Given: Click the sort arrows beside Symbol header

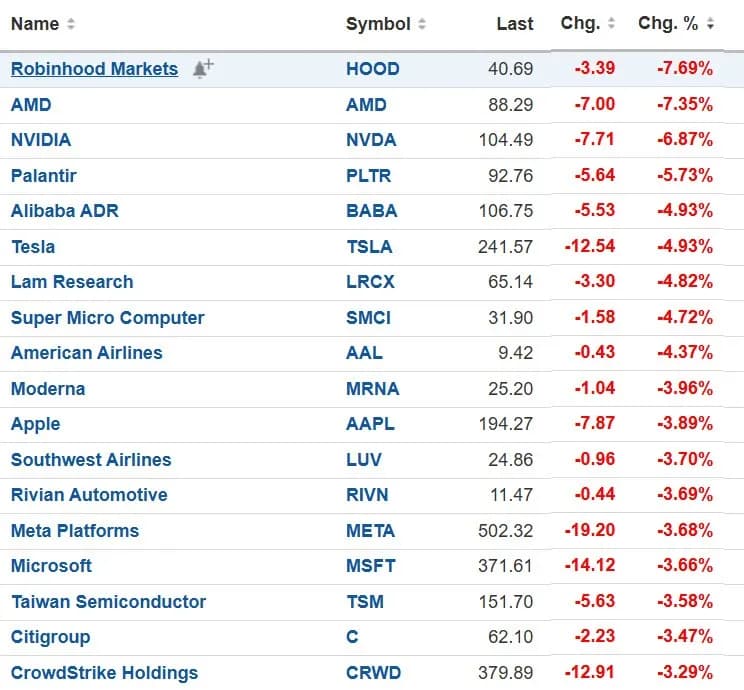Looking at the screenshot, I should [422, 24].
